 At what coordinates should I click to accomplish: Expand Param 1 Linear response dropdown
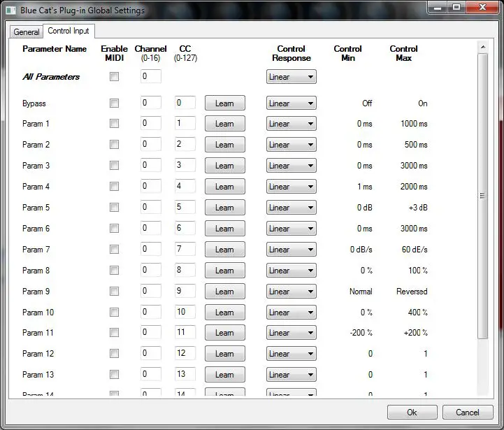(x=291, y=124)
